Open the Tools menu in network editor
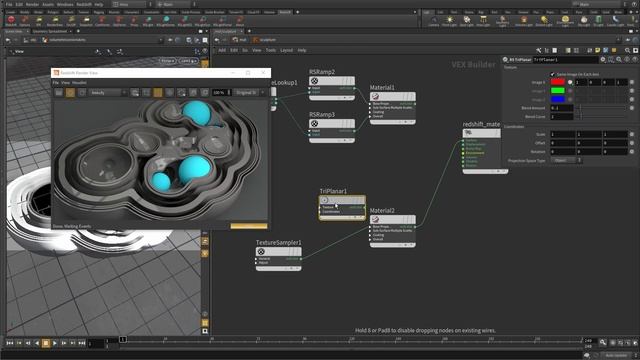Viewport: 640px width, 360px height. point(271,50)
